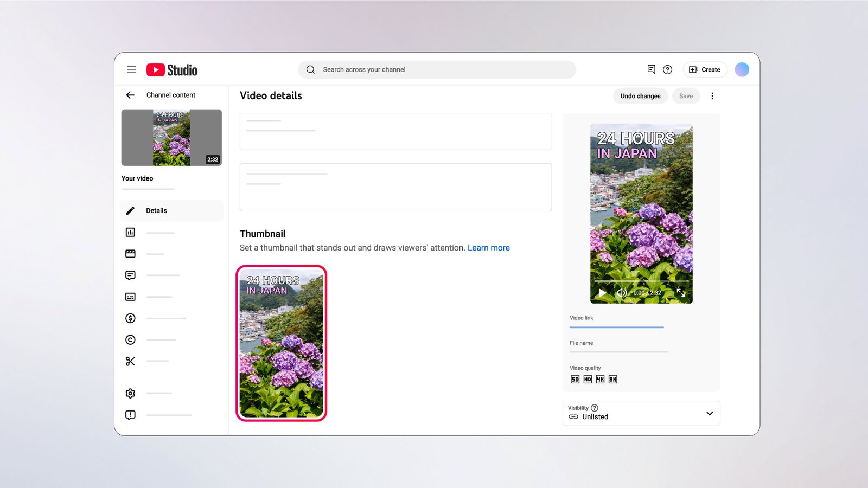Go back to Channel content

(130, 95)
